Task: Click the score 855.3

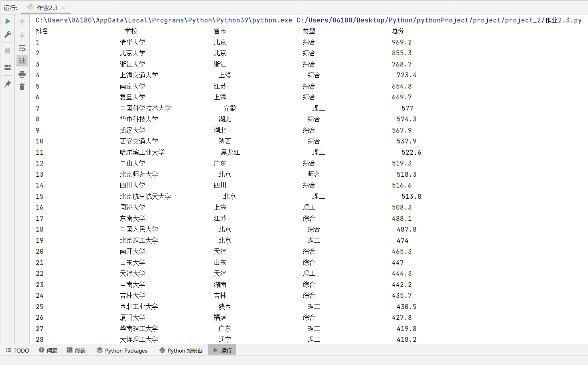Action: (x=402, y=53)
